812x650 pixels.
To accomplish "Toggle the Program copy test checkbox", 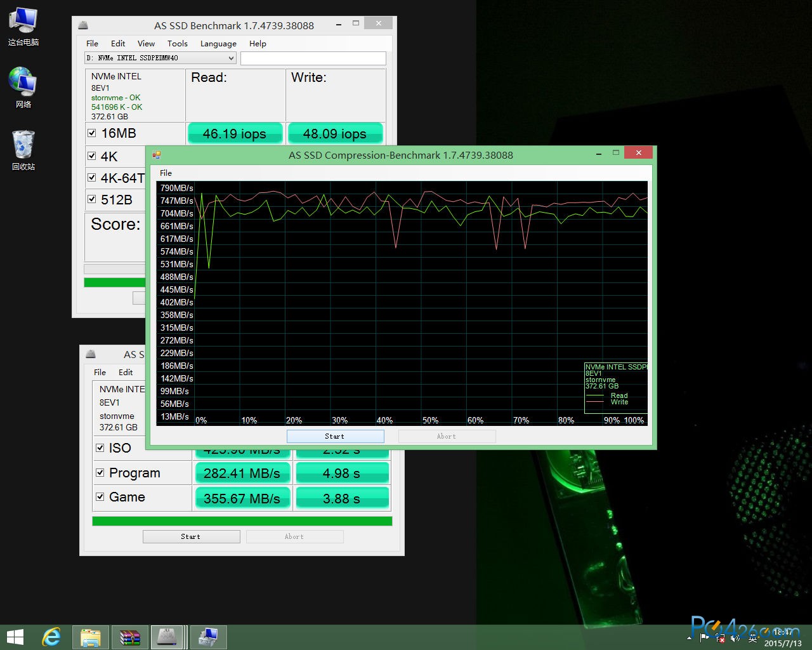I will (x=100, y=473).
